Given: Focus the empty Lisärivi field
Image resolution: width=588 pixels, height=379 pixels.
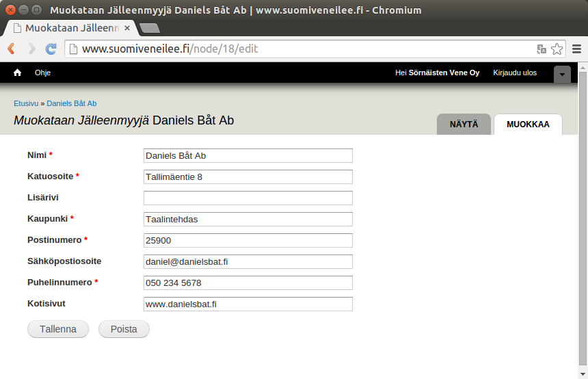Looking at the screenshot, I should [248, 198].
